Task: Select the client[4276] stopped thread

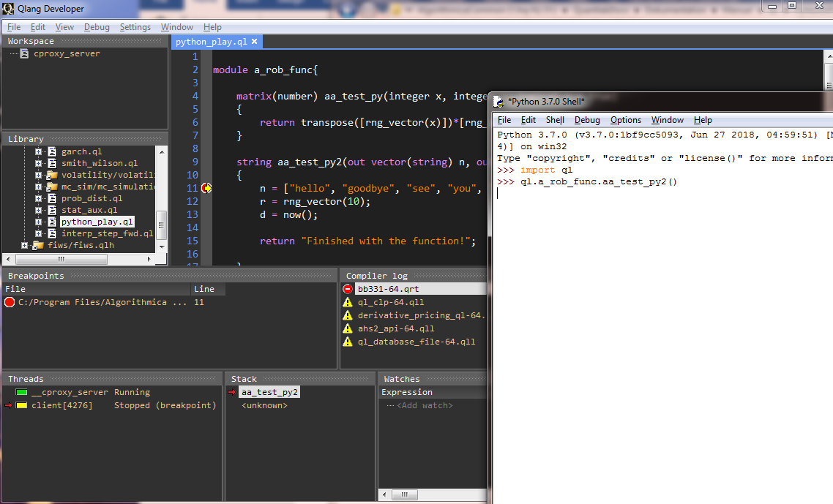Action: [x=124, y=406]
